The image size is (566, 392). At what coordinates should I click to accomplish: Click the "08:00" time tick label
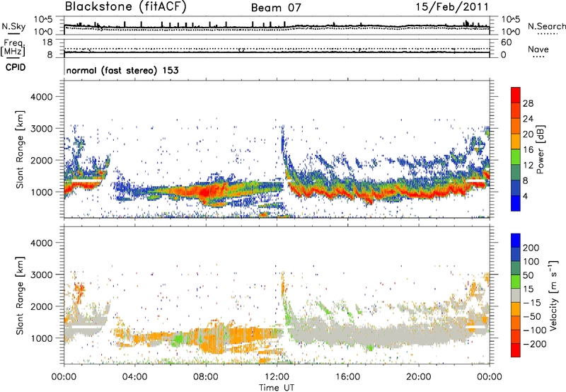[206, 377]
